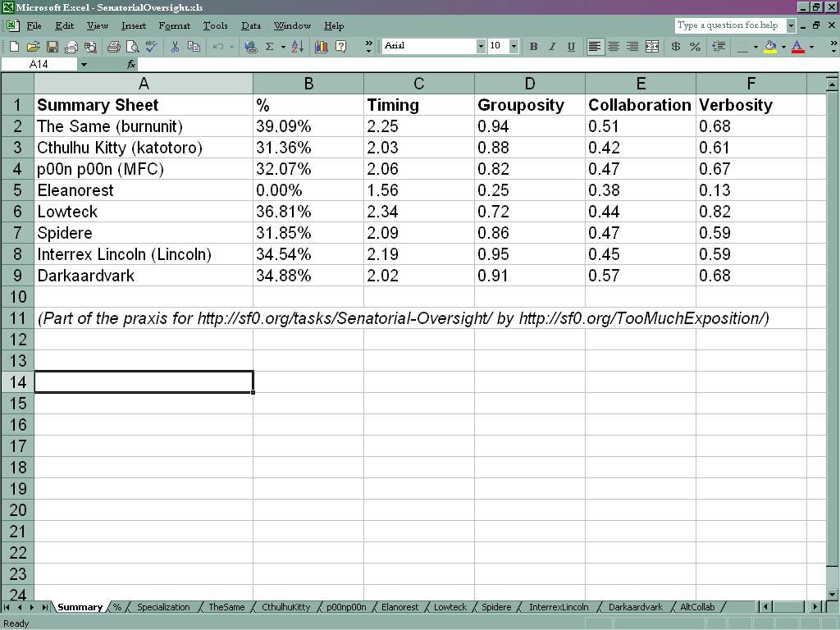Click the Merge and Center icon
840x630 pixels.
(652, 47)
